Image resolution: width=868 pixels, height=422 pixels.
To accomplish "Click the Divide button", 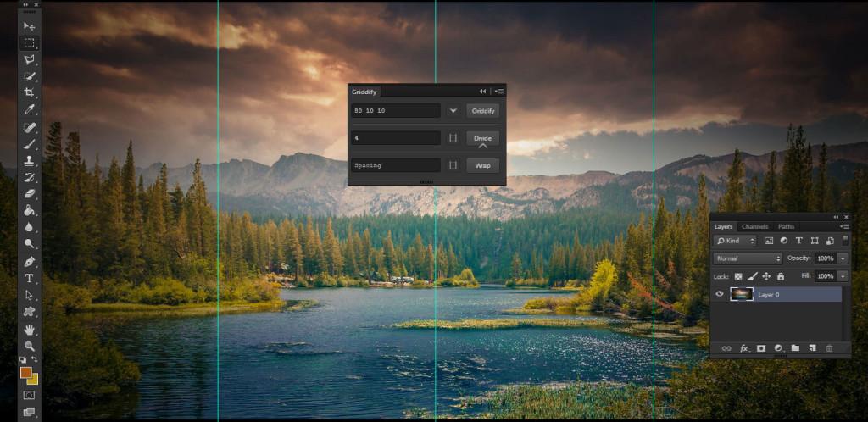I will [482, 138].
